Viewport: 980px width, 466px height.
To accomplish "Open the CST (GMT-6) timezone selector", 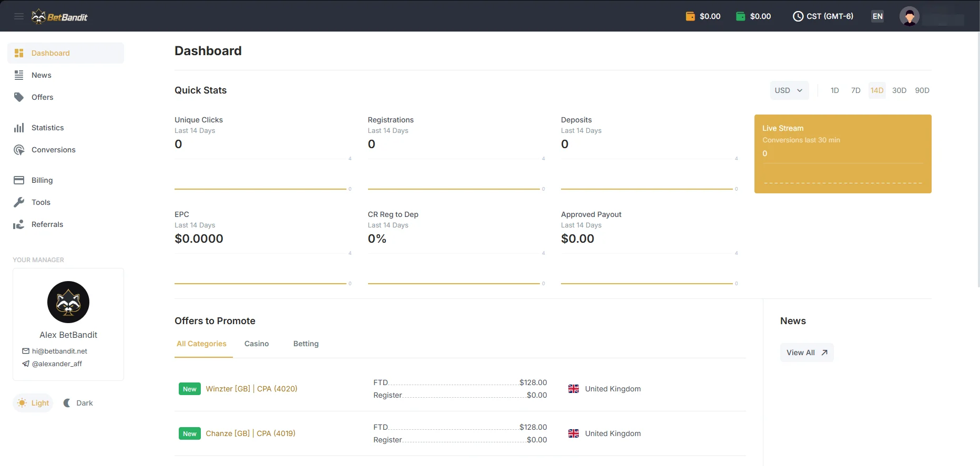I will [823, 16].
